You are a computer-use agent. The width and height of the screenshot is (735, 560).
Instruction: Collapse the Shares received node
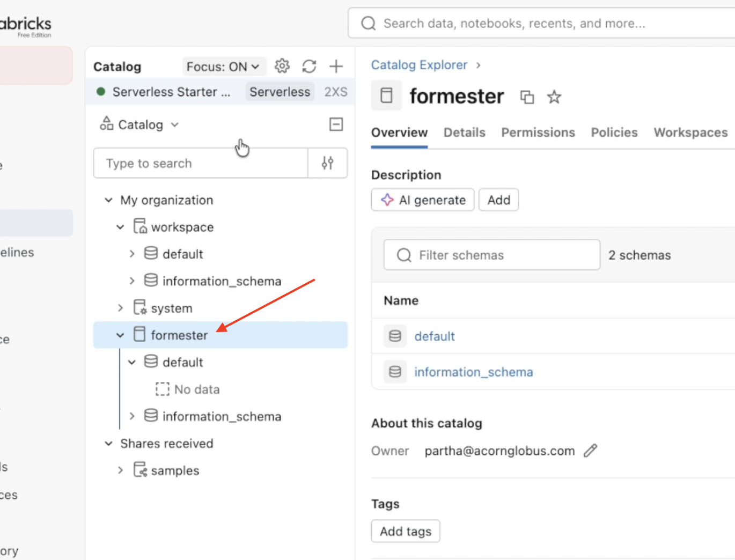(109, 443)
